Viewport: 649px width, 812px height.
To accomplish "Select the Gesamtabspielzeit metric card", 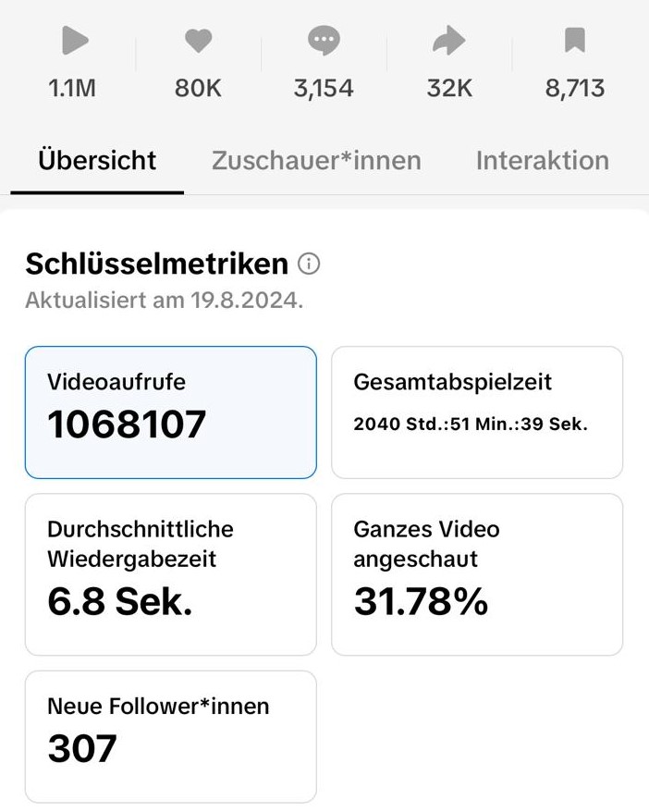I will point(477,412).
